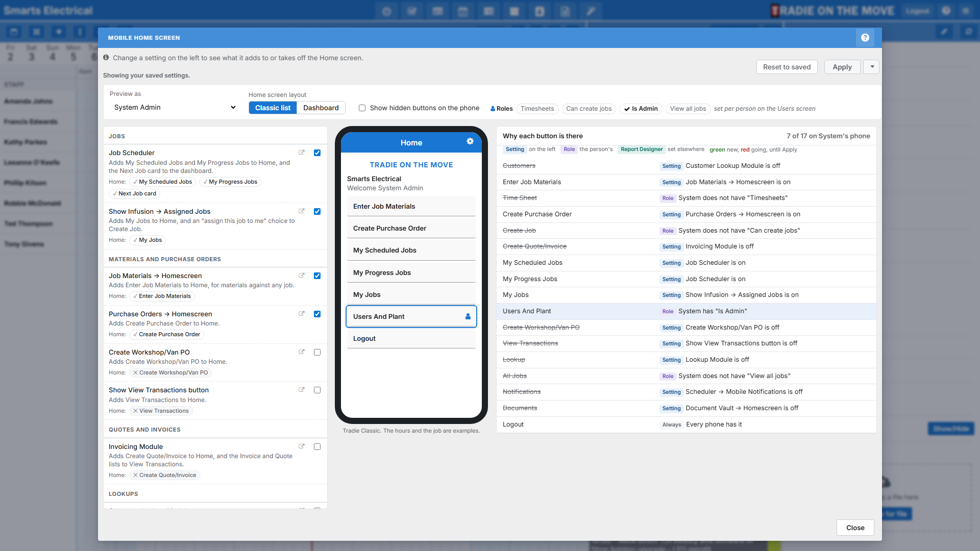The height and width of the screenshot is (551, 980).
Task: Tick the Invoicing Module checkbox
Action: 317,446
